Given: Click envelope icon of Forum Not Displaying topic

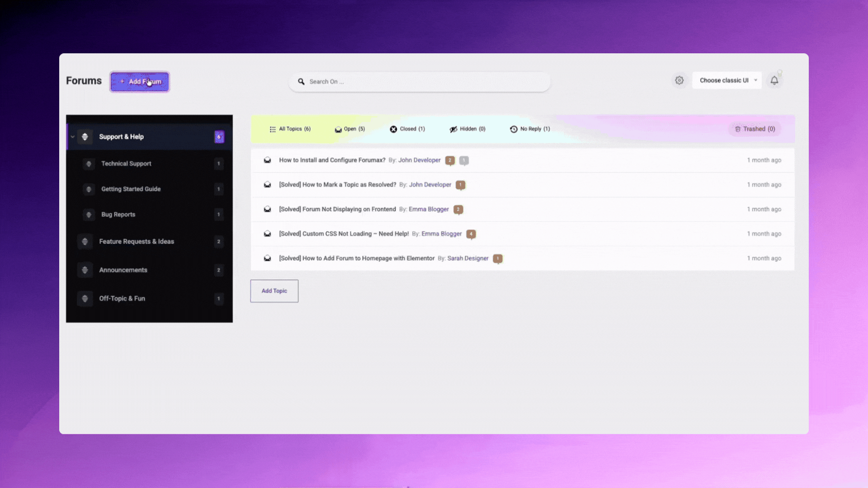Looking at the screenshot, I should point(268,209).
